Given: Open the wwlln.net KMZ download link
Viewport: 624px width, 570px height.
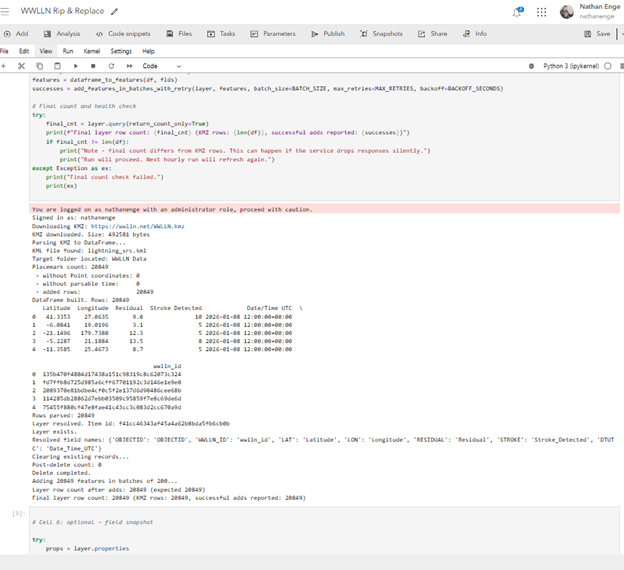Looking at the screenshot, I should click(x=138, y=226).
